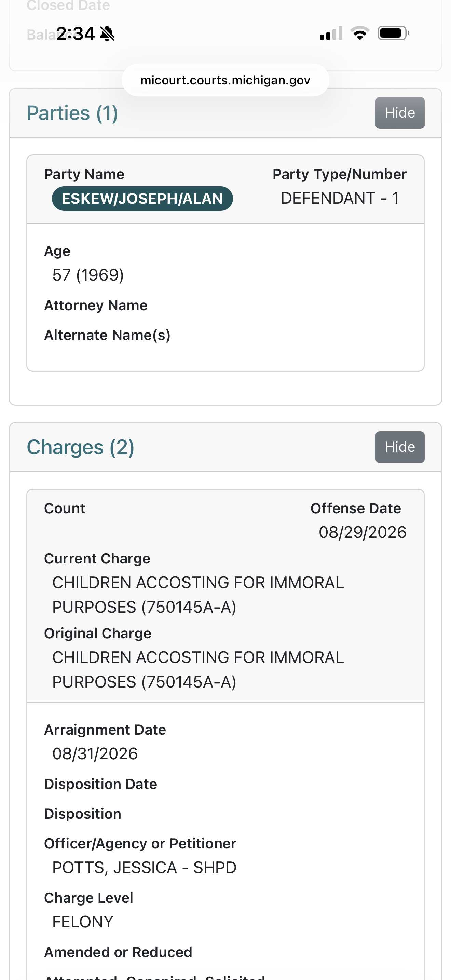This screenshot has width=451, height=980.
Task: Tap the offense date 08/29/2026
Action: (x=363, y=532)
